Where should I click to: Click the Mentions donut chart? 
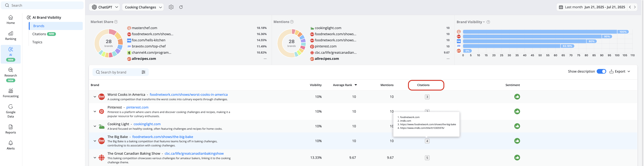(x=291, y=43)
